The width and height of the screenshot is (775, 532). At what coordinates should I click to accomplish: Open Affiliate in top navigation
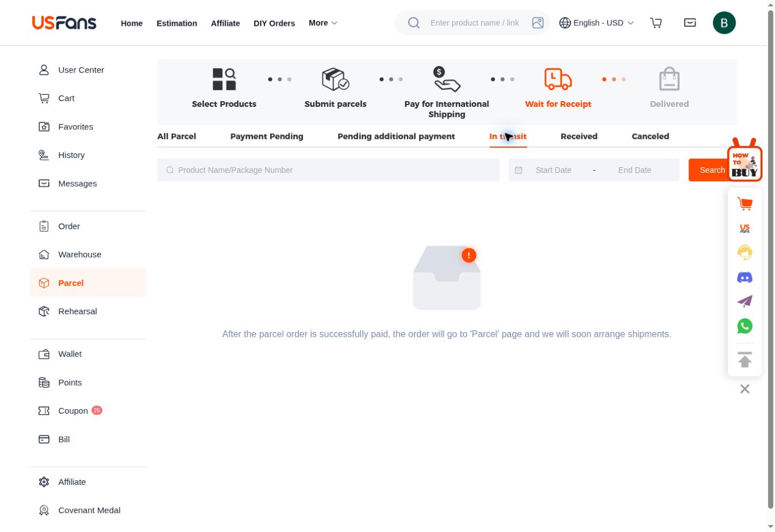click(x=225, y=24)
